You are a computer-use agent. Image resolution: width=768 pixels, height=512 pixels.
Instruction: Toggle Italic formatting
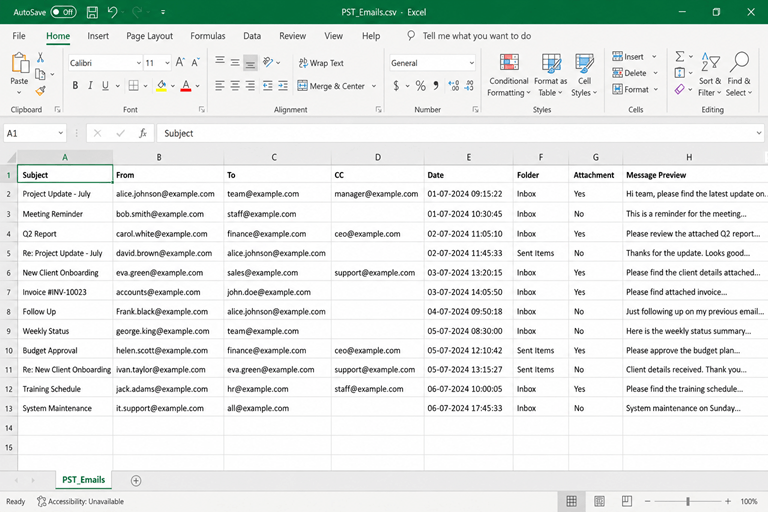[90, 86]
